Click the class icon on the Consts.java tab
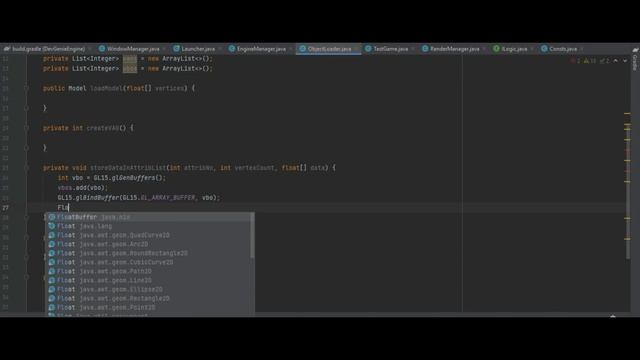This screenshot has height=360, width=640. coord(544,49)
